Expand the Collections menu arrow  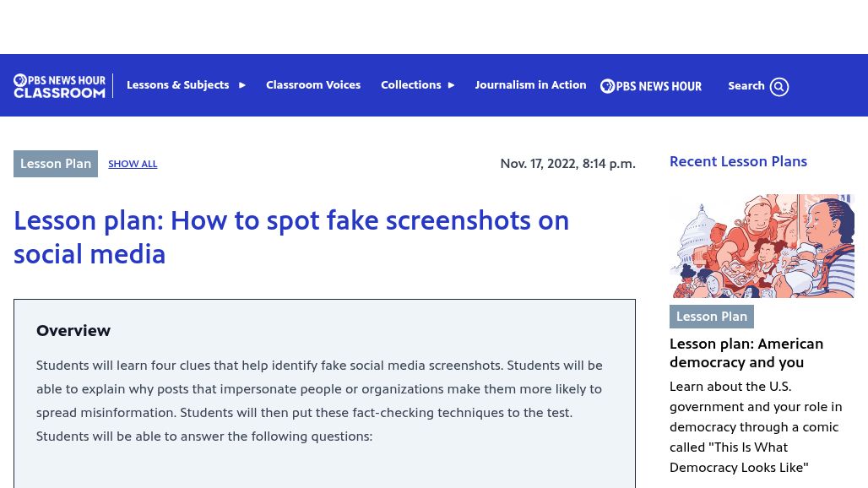(x=451, y=85)
